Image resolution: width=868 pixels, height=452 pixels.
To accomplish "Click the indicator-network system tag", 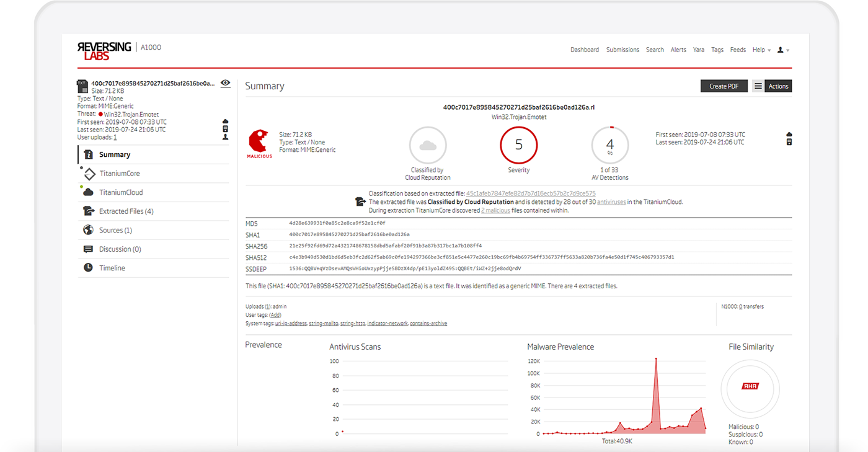I will tap(387, 323).
